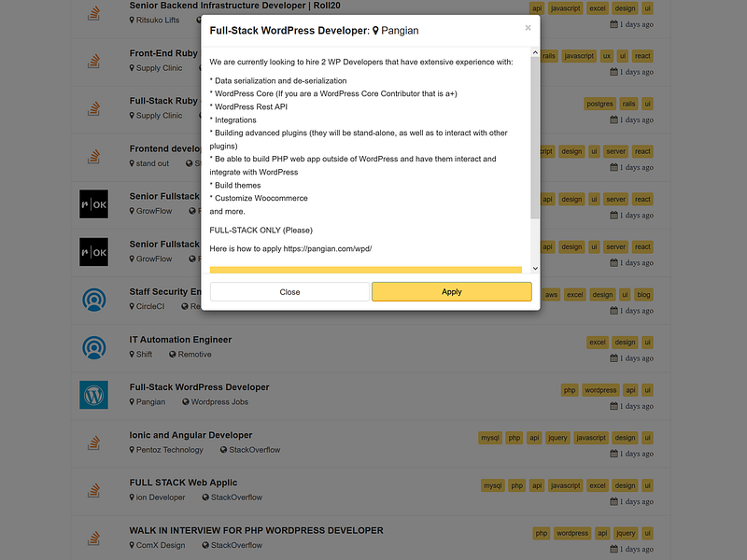Click the Close button in dialog
This screenshot has width=747, height=560.
[x=289, y=292]
